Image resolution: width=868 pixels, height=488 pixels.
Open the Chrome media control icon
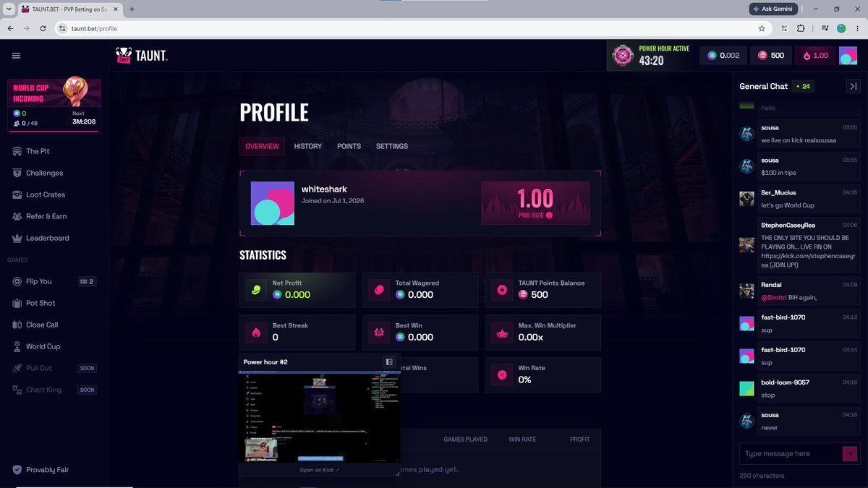825,28
